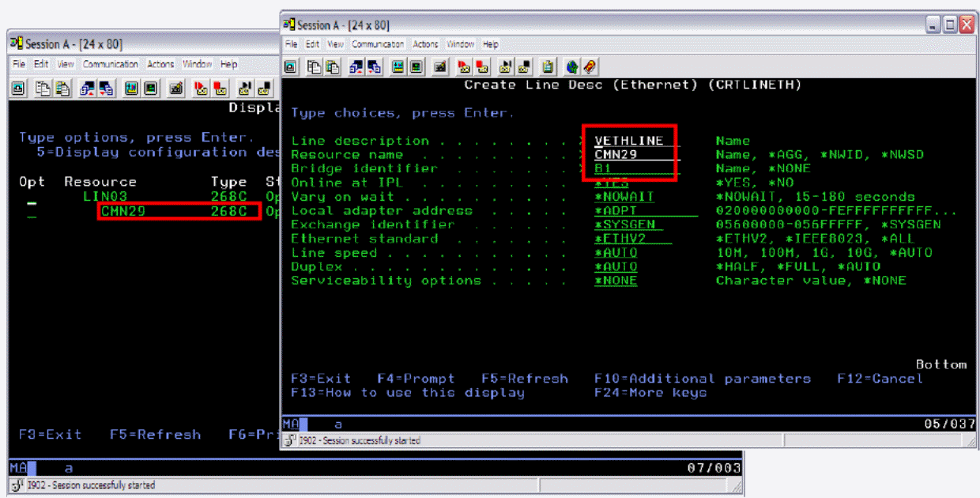
Task: Click the globe support icon in the front toolbar
Action: coord(572,66)
